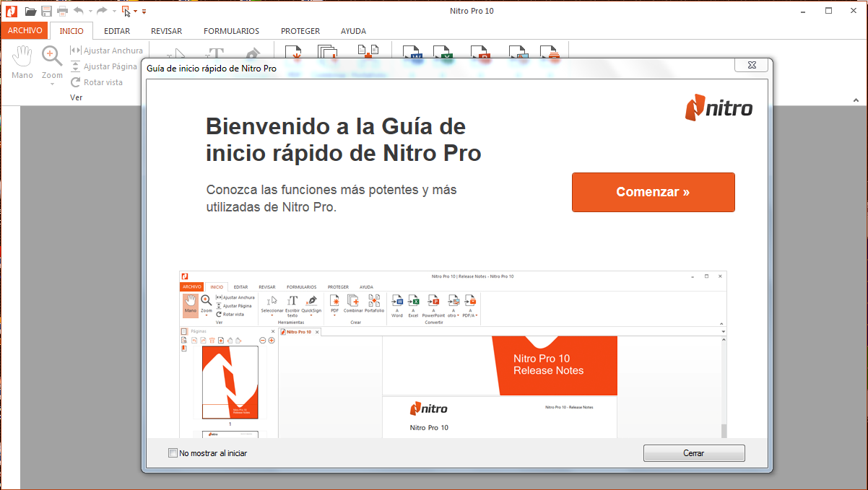Click the Undo arrow icon

point(78,11)
